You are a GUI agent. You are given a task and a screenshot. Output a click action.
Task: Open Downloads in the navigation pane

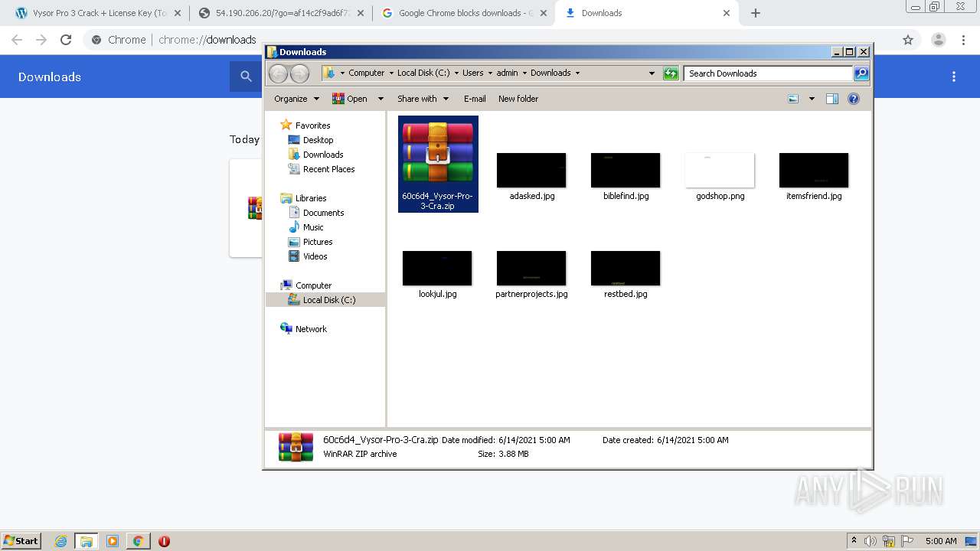point(322,155)
